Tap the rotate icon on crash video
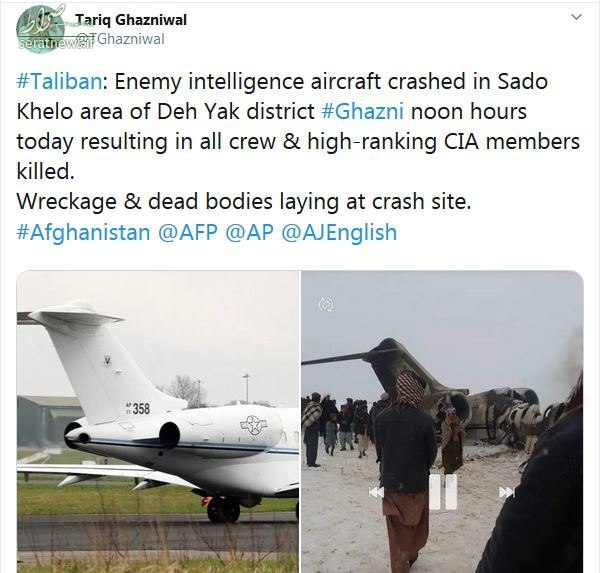 [x=326, y=305]
